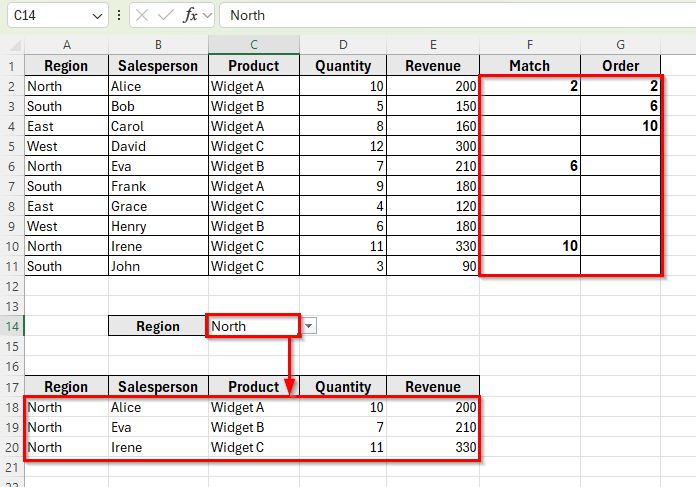
Task: Click the Name Box showing C14
Action: pyautogui.click(x=58, y=16)
